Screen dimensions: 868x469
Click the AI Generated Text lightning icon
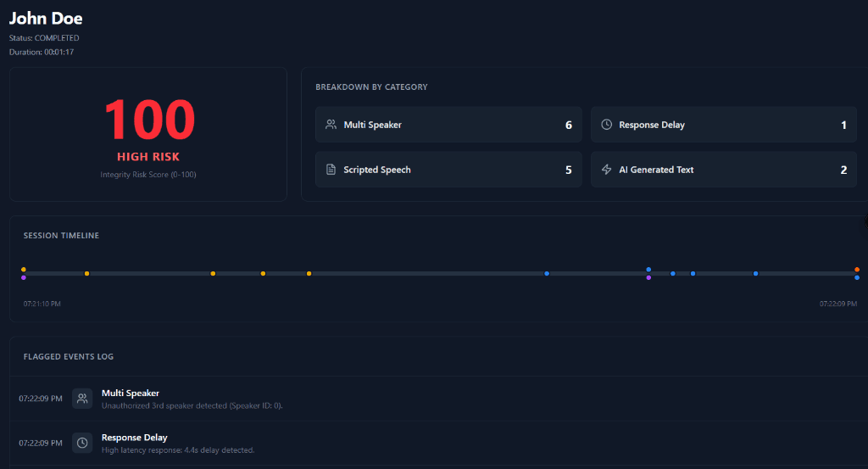tap(606, 170)
